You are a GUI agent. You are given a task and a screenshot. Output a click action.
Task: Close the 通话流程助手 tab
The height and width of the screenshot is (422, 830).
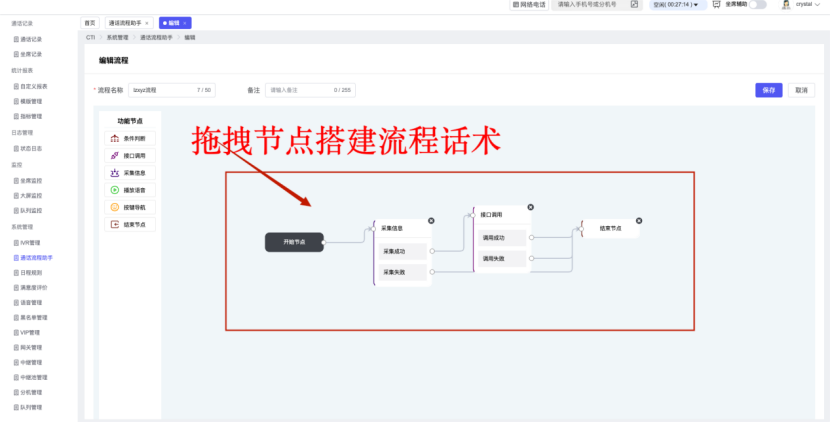coord(147,22)
